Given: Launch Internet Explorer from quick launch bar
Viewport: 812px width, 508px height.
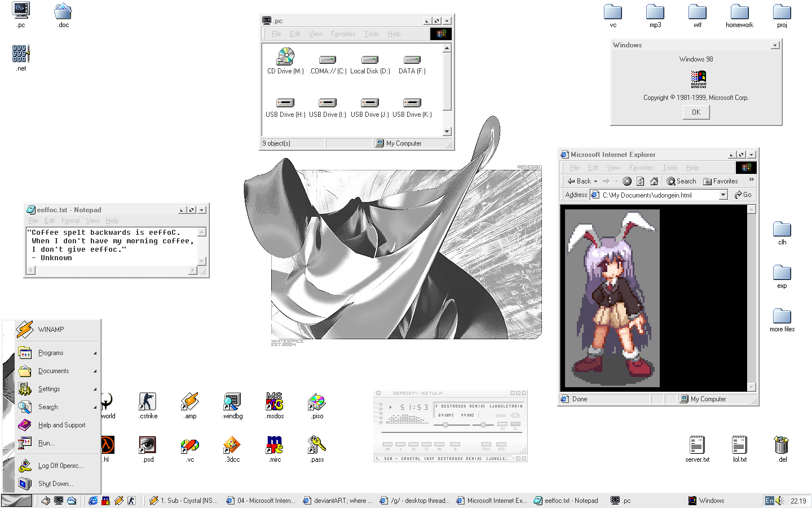Looking at the screenshot, I should pyautogui.click(x=93, y=501).
